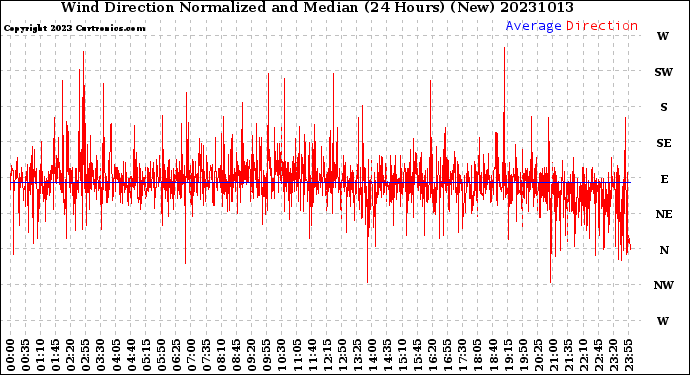Click the "14:35" time axis label
This screenshot has width=690, height=375.
(x=387, y=355)
